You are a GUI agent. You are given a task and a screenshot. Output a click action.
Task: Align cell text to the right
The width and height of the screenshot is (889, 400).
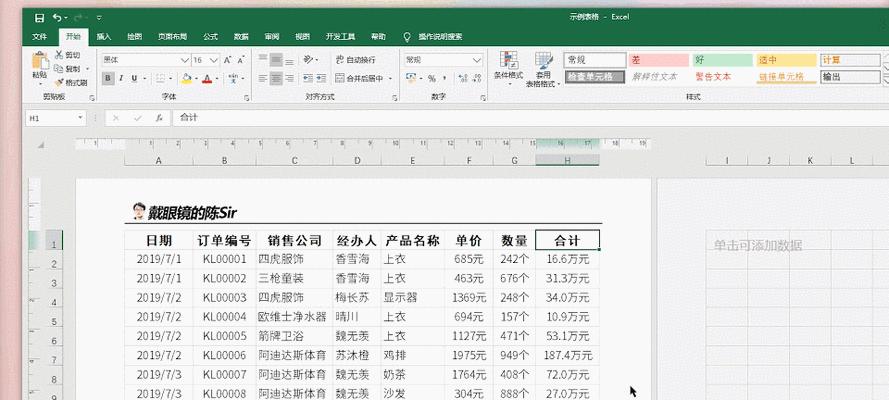pyautogui.click(x=289, y=78)
